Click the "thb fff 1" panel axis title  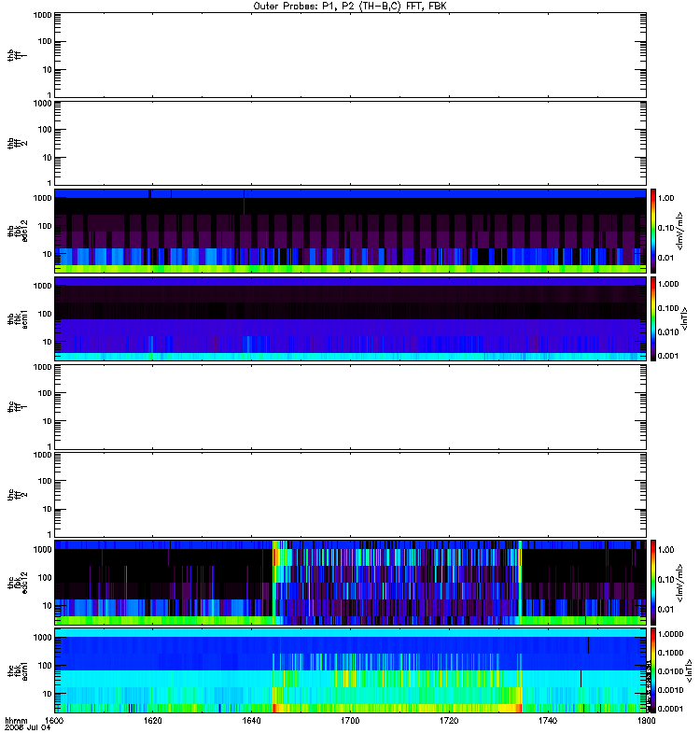(17, 55)
